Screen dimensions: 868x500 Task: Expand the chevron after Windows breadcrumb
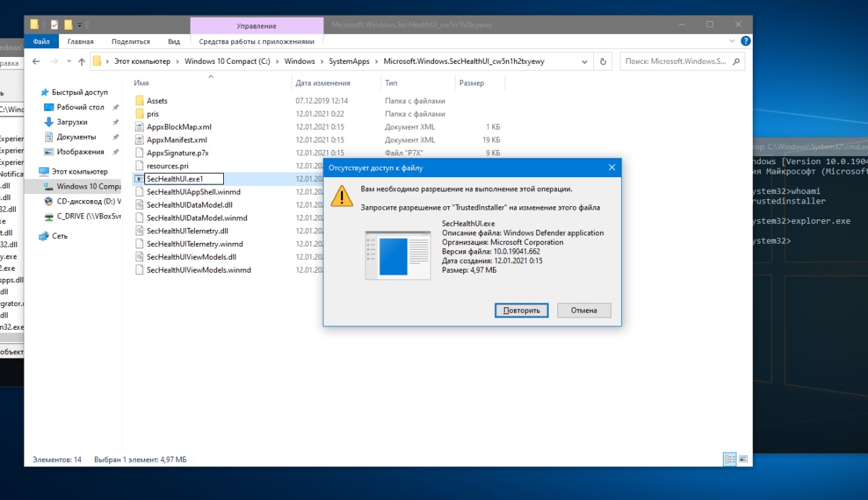[322, 61]
